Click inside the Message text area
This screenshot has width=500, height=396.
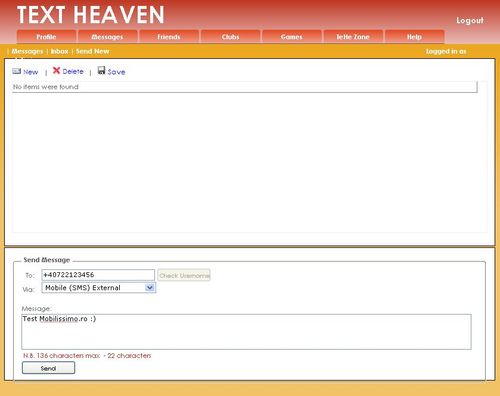(x=246, y=332)
